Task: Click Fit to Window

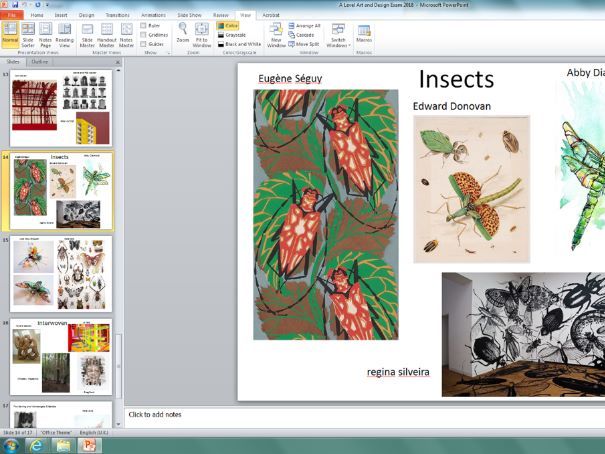Action: [x=201, y=35]
